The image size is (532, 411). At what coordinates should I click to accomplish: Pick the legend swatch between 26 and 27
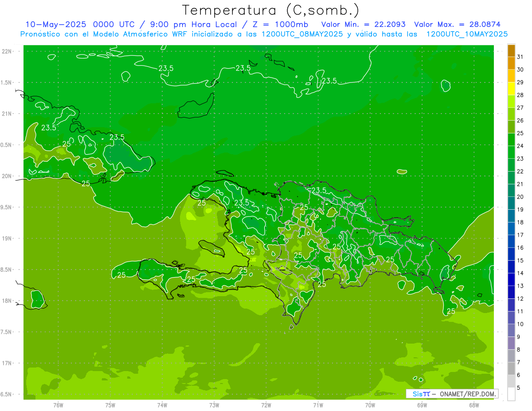(511, 114)
